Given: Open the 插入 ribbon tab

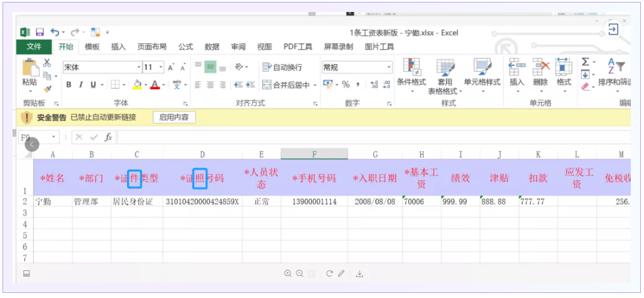Looking at the screenshot, I should coord(118,47).
